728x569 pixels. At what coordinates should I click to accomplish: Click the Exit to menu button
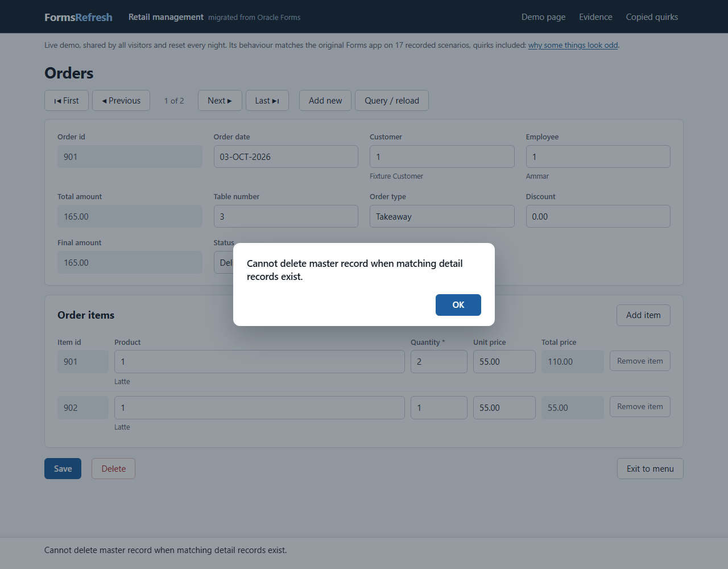click(650, 469)
